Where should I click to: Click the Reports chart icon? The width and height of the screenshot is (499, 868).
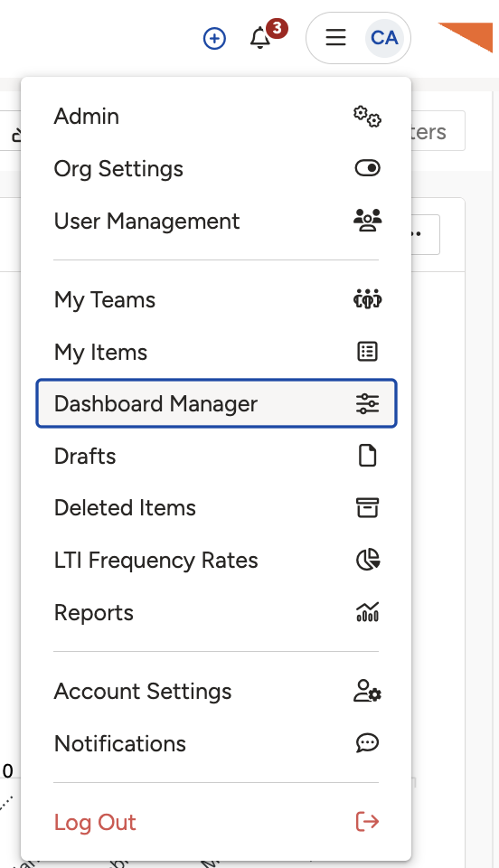pos(367,612)
